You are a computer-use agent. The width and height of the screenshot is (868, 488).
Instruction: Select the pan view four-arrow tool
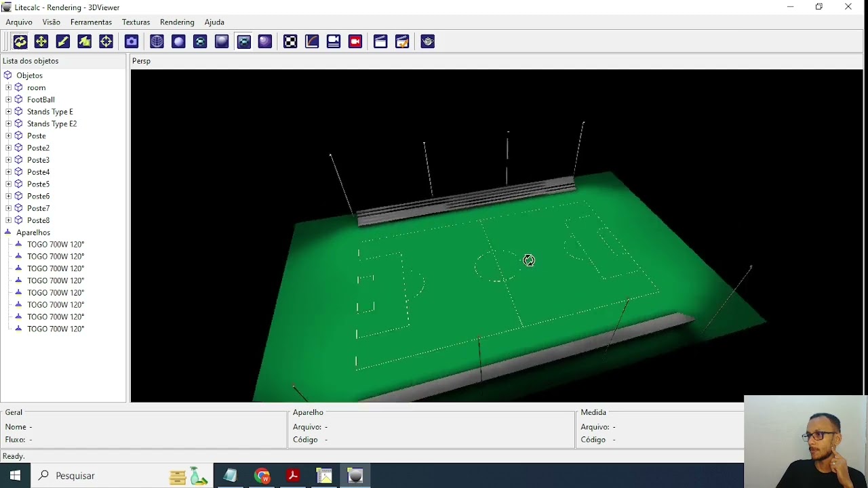click(41, 41)
